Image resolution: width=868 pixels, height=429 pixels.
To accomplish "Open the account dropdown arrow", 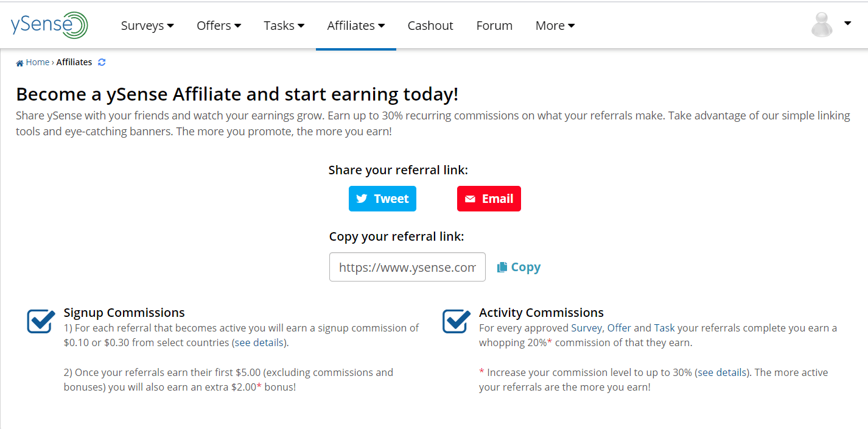I will [x=847, y=23].
